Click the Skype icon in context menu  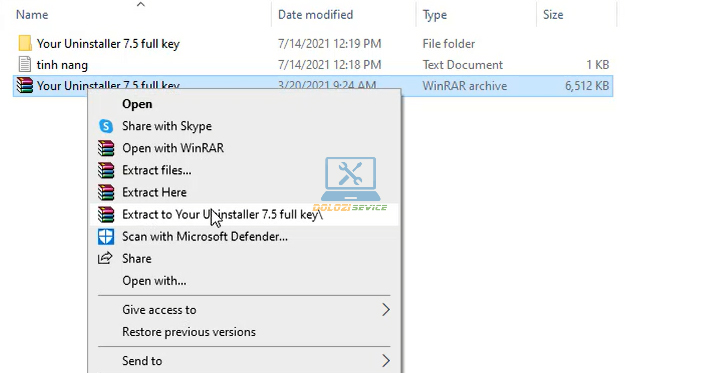106,126
